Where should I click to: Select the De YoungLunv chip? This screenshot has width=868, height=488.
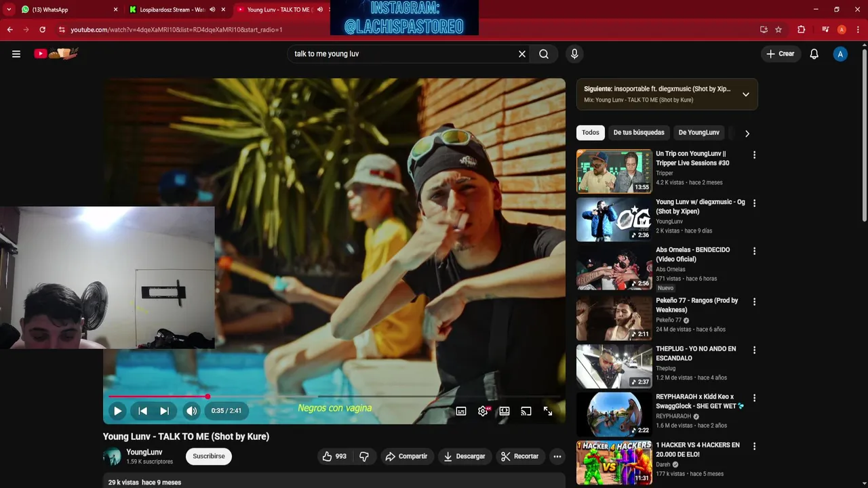699,133
